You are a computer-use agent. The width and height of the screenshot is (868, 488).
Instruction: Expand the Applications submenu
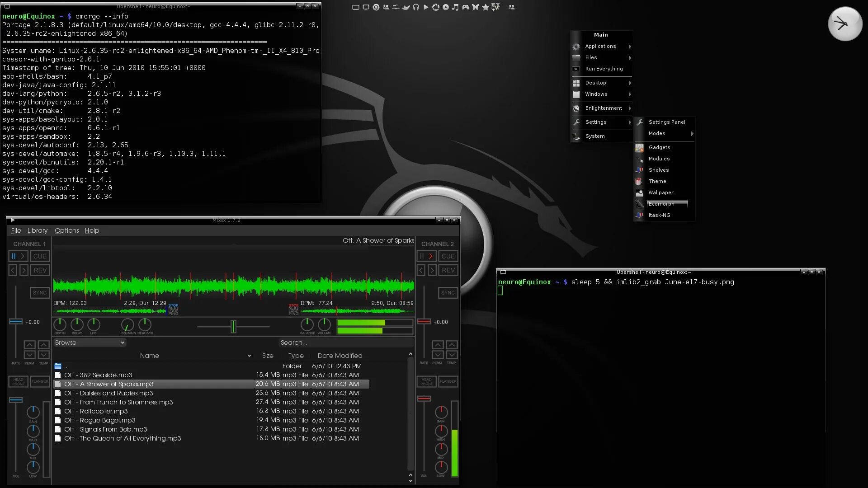[x=601, y=46]
